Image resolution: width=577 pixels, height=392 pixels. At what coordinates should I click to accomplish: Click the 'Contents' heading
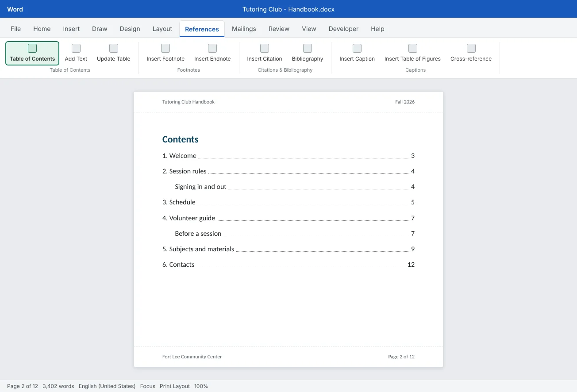(x=181, y=139)
